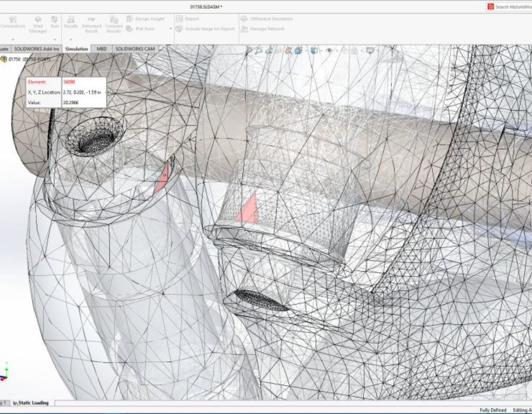Click the Fully Defined status text
The width and height of the screenshot is (532, 414).
tap(493, 410)
